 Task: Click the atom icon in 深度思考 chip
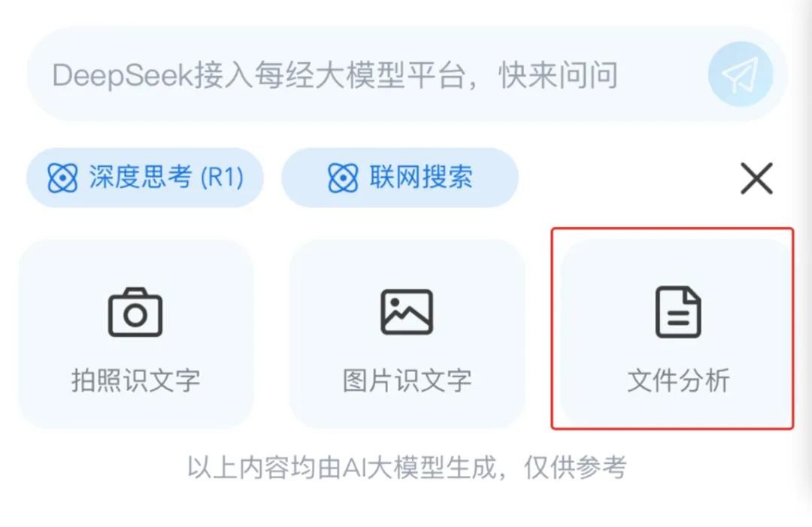click(x=62, y=177)
